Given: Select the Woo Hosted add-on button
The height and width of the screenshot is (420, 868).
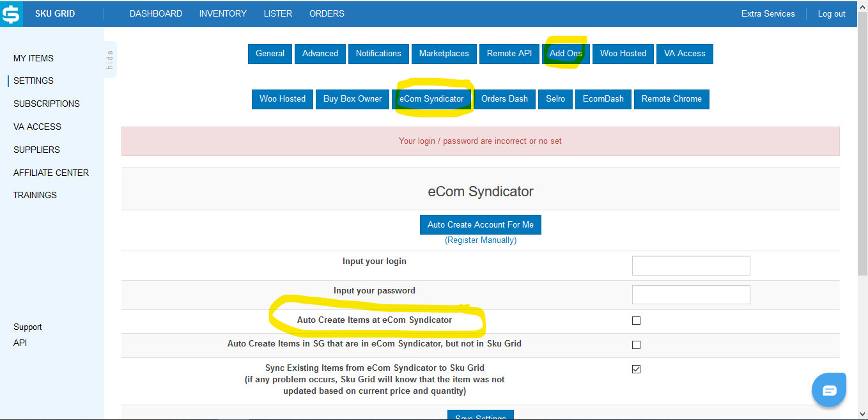Looking at the screenshot, I should tap(283, 99).
